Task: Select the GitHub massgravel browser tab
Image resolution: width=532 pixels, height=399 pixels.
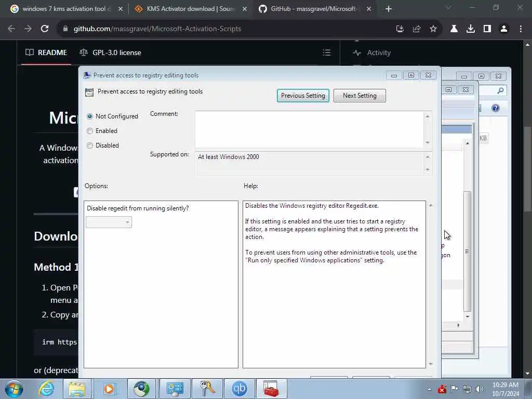Action: click(313, 9)
